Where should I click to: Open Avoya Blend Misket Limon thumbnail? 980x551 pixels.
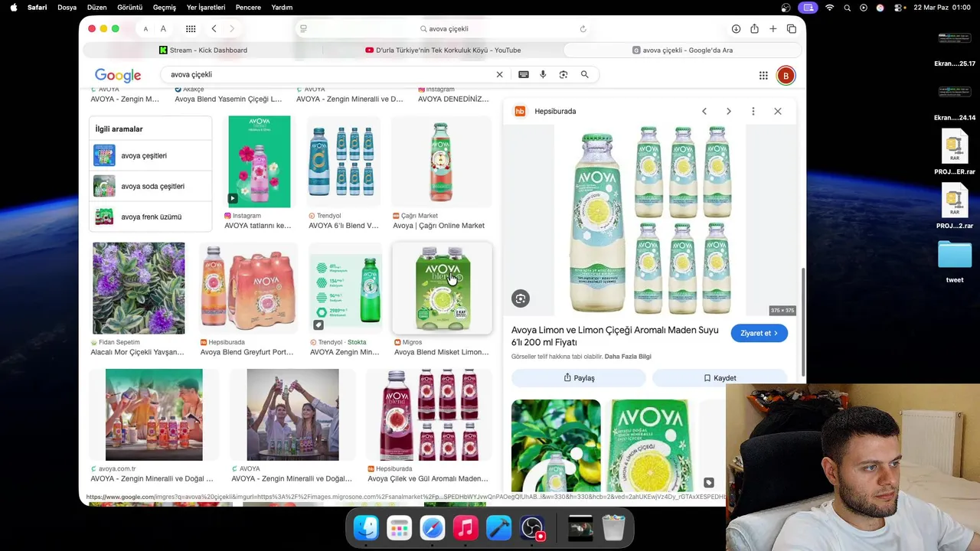tap(442, 289)
